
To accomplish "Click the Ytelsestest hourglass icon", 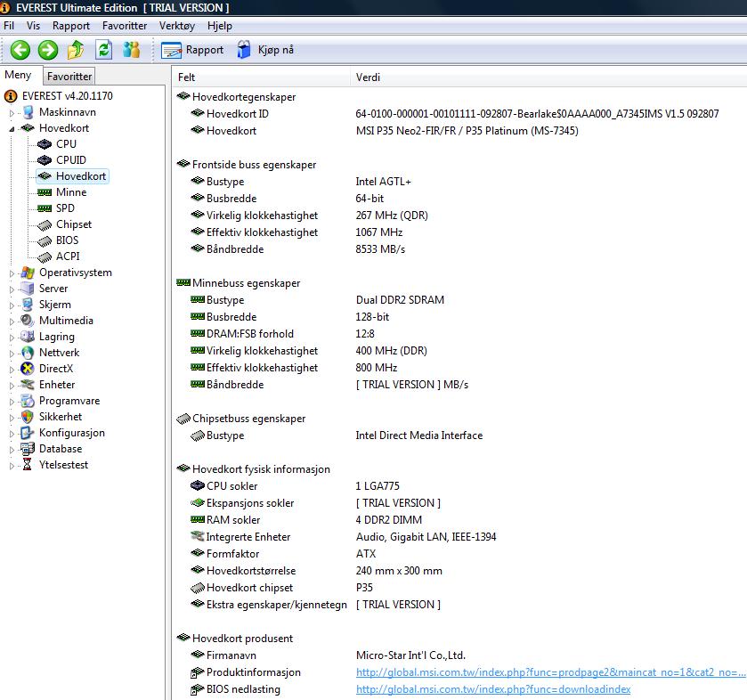I will [28, 465].
